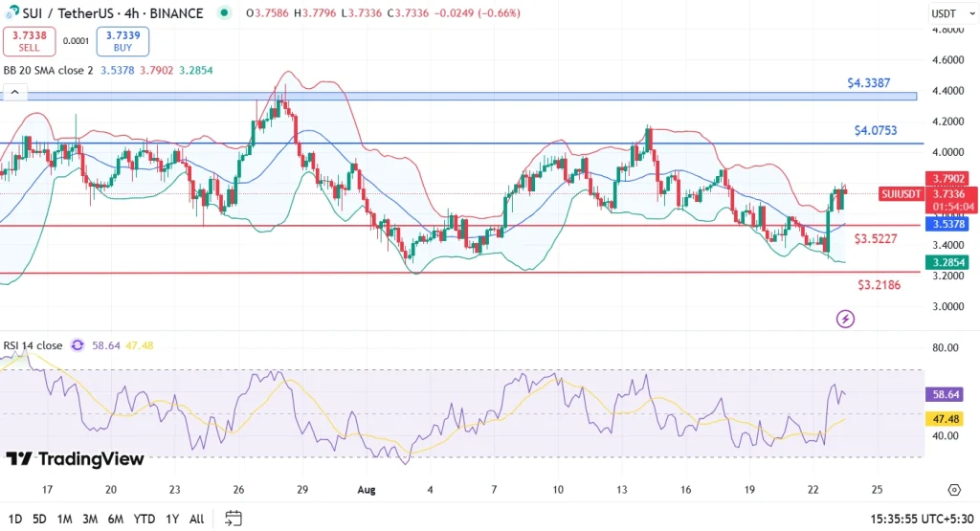The height and width of the screenshot is (531, 980).
Task: Click the $4.0753 resistance label
Action: coord(876,130)
